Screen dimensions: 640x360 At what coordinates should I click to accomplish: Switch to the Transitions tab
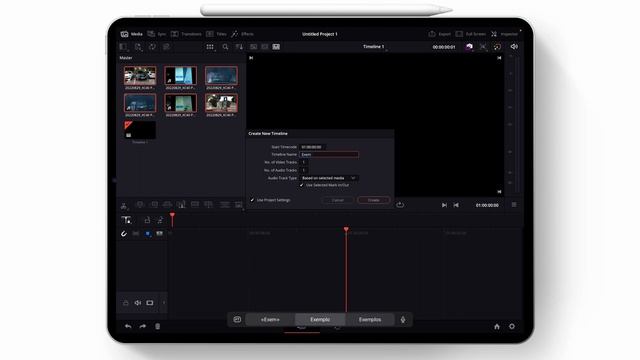(186, 34)
